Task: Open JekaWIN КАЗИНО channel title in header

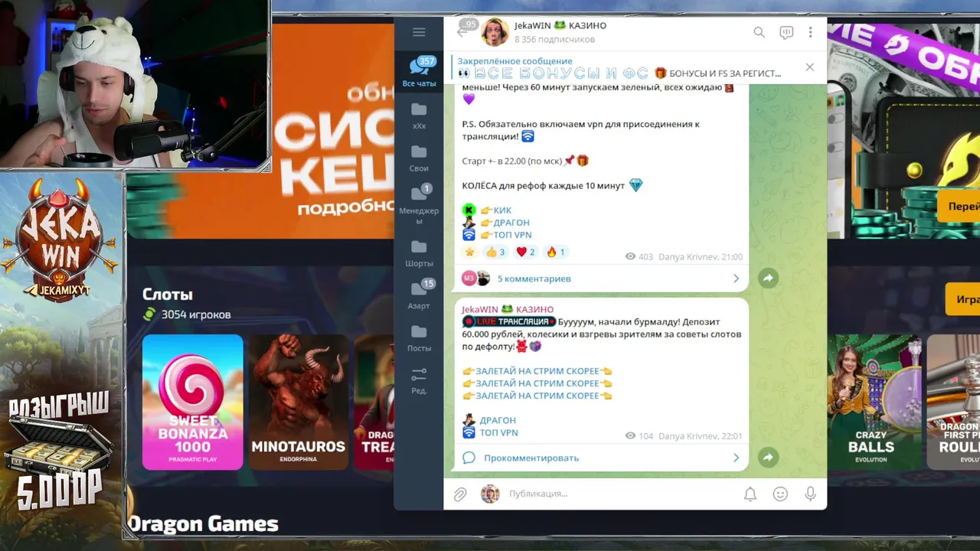Action: pos(560,25)
